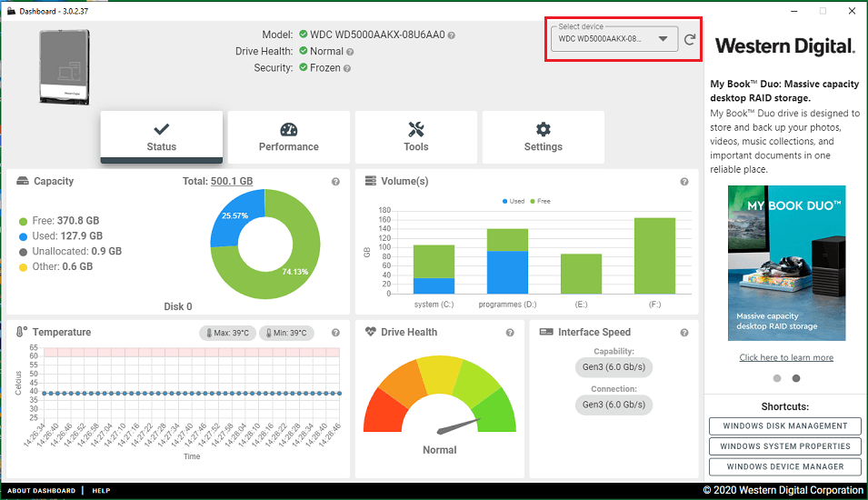Screen dimensions: 868x500
Task: Click the Max: 39°C badge
Action: point(227,333)
